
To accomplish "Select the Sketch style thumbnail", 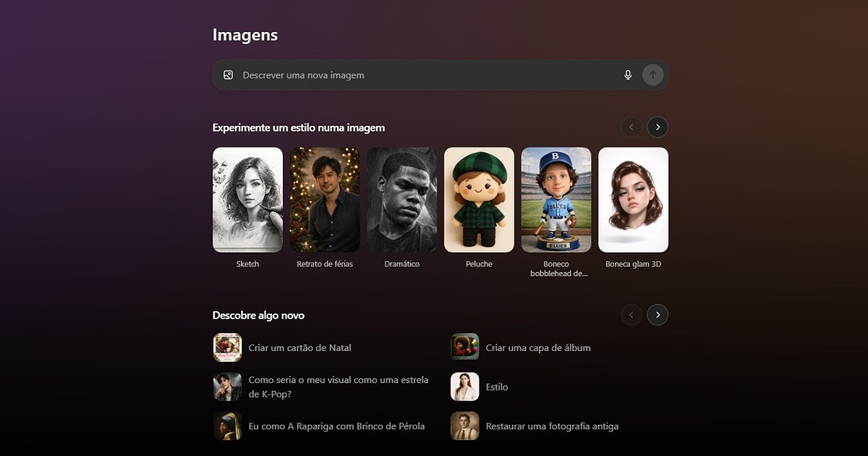I will pos(247,200).
